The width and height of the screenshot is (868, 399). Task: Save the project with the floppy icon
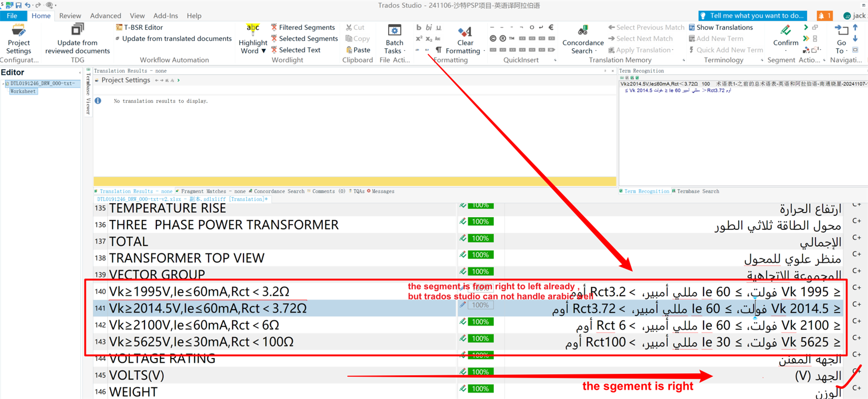18,5
